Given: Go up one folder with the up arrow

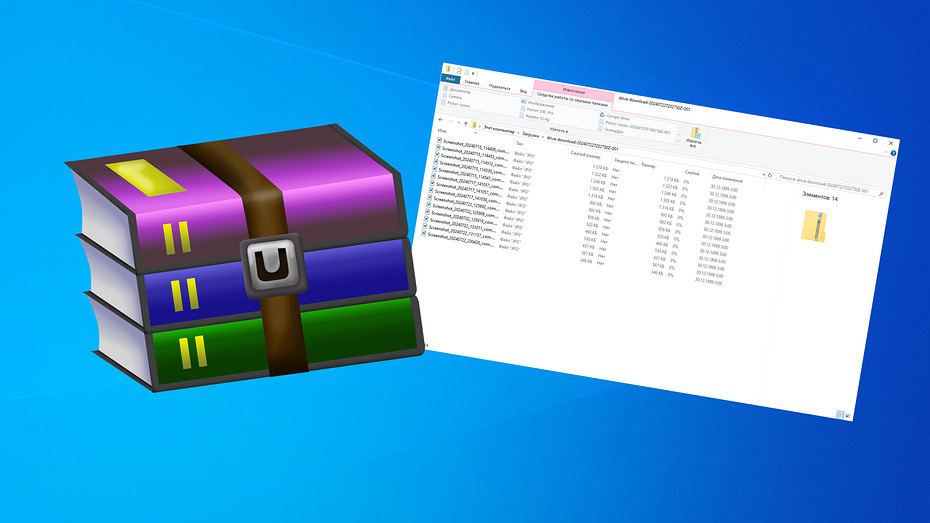Looking at the screenshot, I should [x=466, y=124].
